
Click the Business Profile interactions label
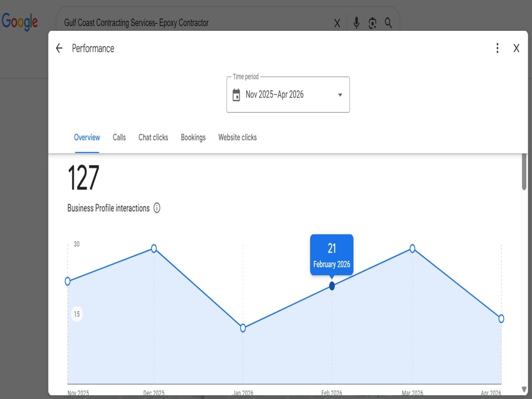[x=108, y=208]
